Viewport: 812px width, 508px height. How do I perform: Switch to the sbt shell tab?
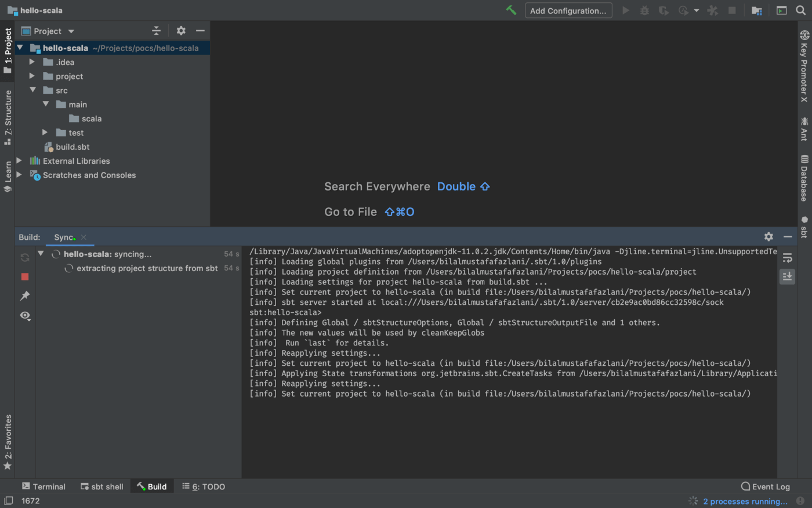102,487
